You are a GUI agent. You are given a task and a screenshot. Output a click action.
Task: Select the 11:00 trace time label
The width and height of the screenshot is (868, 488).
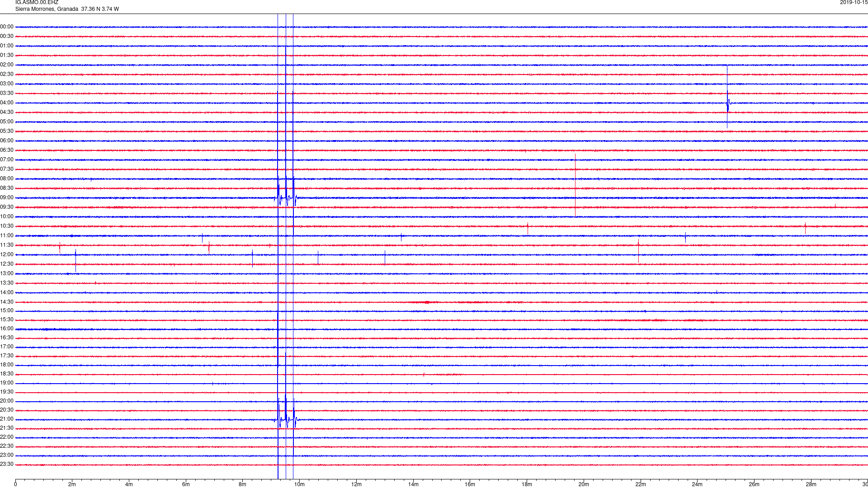[x=7, y=236]
